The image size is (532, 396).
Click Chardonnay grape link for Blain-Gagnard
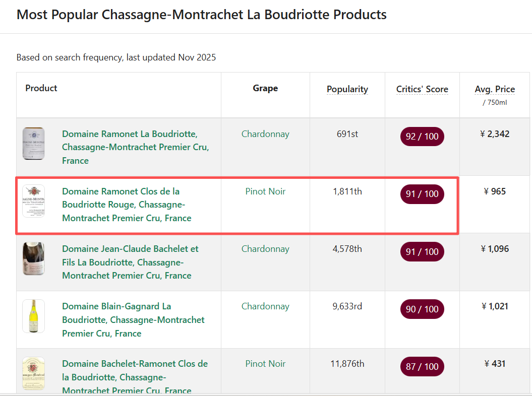point(265,306)
